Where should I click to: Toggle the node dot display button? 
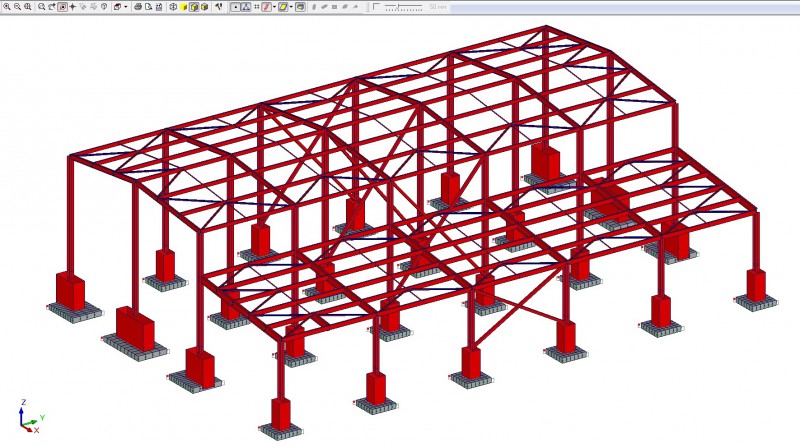click(x=236, y=7)
